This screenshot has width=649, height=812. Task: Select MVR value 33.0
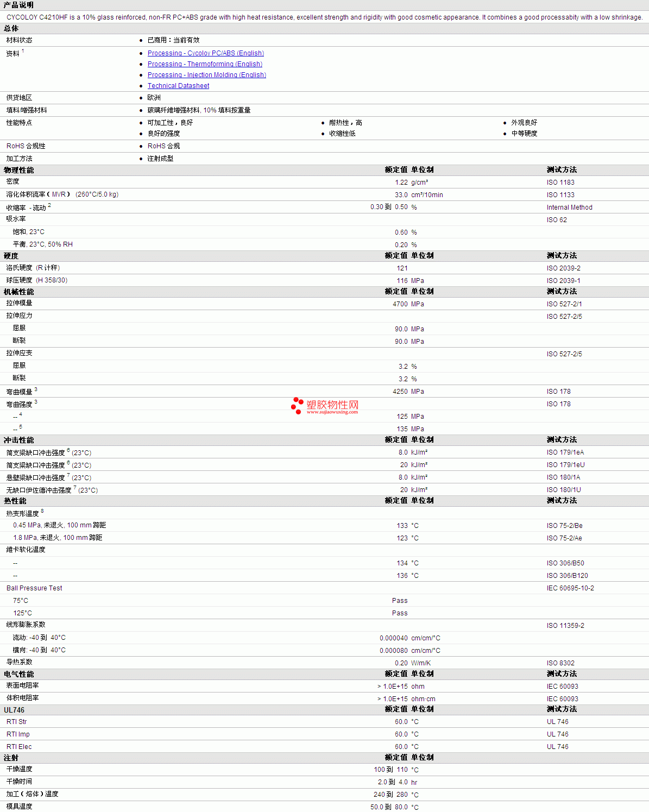click(x=401, y=195)
